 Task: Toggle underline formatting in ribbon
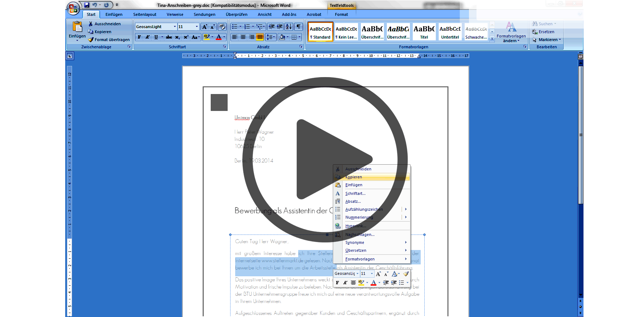[156, 37]
